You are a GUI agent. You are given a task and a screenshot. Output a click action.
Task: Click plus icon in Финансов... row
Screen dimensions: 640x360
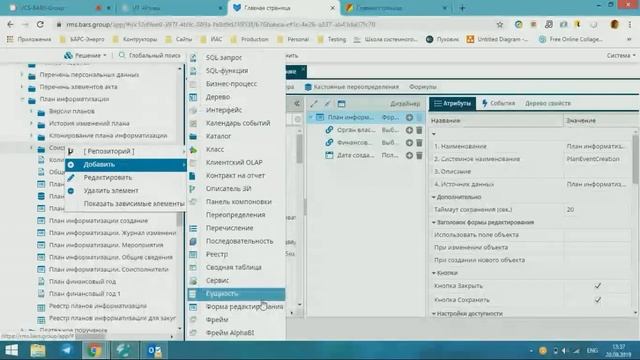[x=409, y=143]
